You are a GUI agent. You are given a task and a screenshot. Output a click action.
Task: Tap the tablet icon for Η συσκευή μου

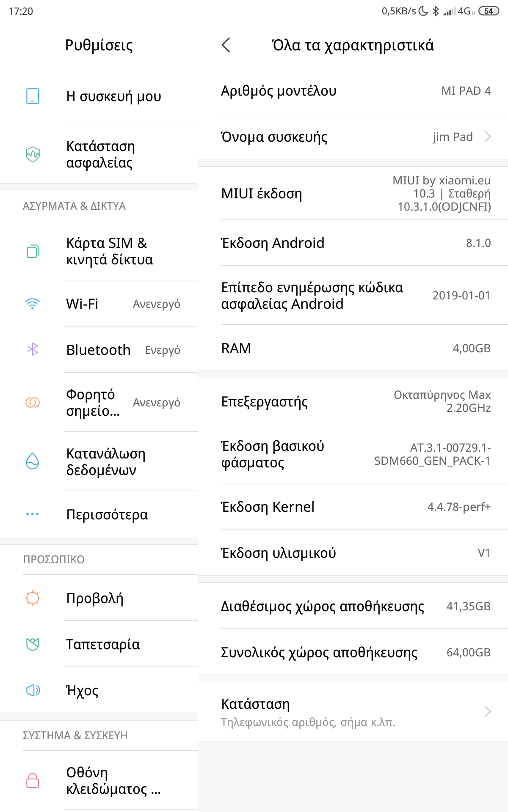[33, 96]
